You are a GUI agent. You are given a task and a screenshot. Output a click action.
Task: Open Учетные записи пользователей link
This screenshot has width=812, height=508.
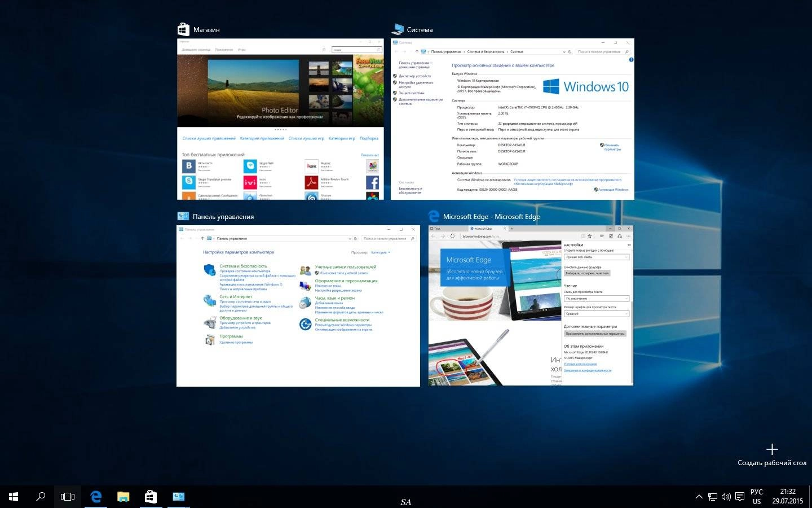pyautogui.click(x=345, y=267)
